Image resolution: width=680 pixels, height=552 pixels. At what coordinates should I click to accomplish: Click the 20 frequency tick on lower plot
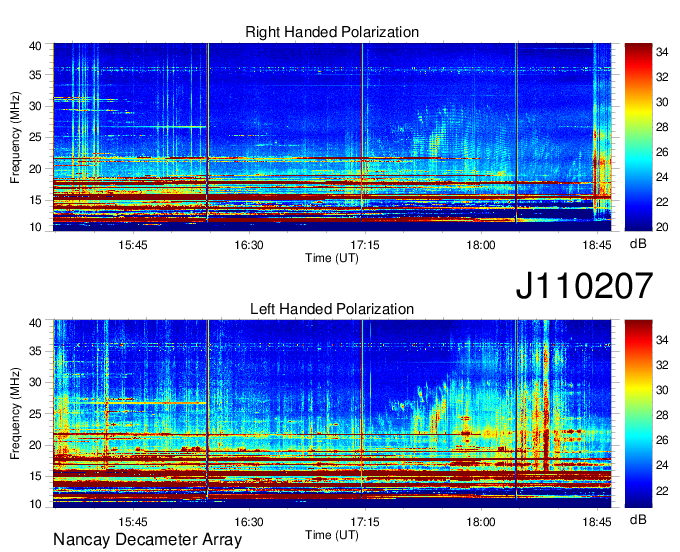coord(35,445)
